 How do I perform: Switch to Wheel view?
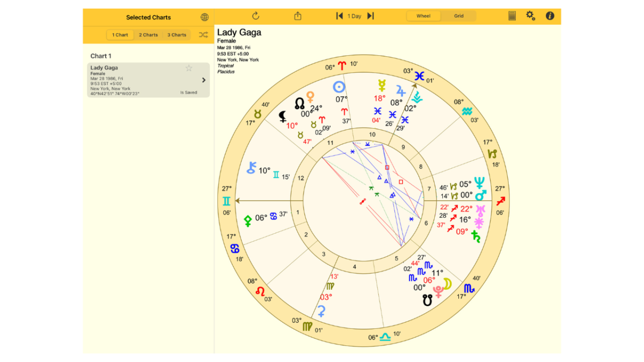pos(423,16)
